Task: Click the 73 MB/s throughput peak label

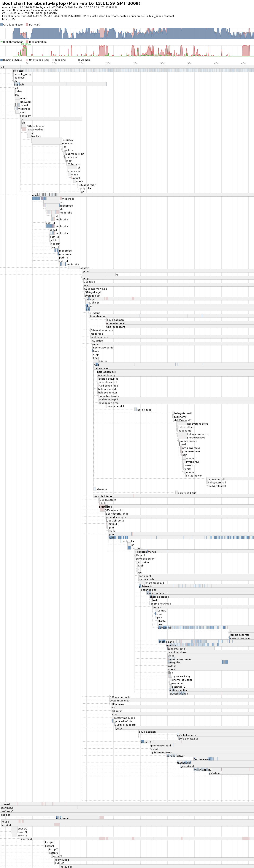Action: tap(25, 44)
